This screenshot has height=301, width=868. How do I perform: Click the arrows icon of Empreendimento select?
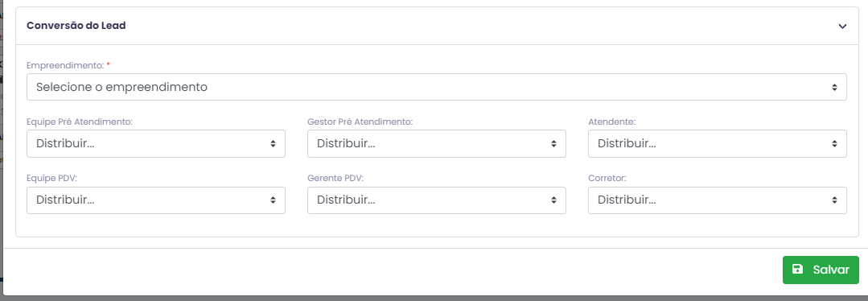(x=834, y=87)
